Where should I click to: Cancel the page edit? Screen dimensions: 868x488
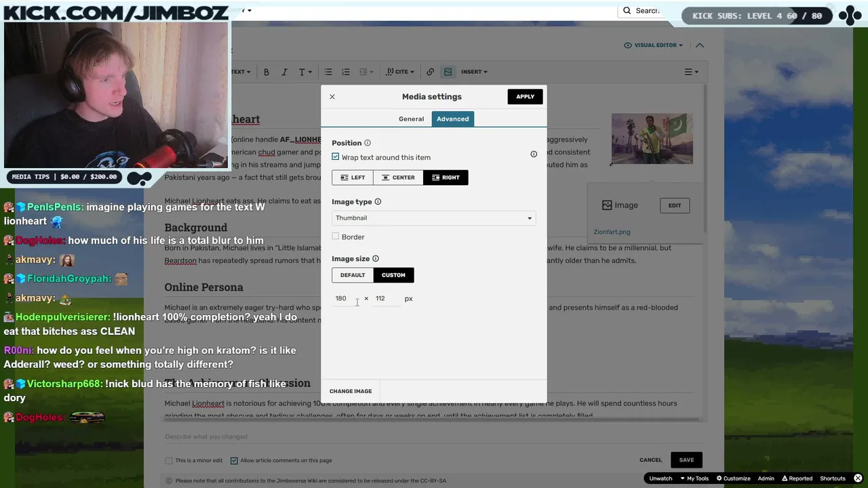[x=650, y=460]
